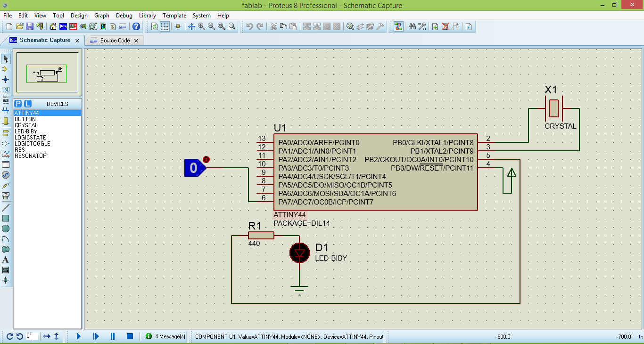
Task: Open the ISIS schematic capture toolbar icon
Action: 63,26
